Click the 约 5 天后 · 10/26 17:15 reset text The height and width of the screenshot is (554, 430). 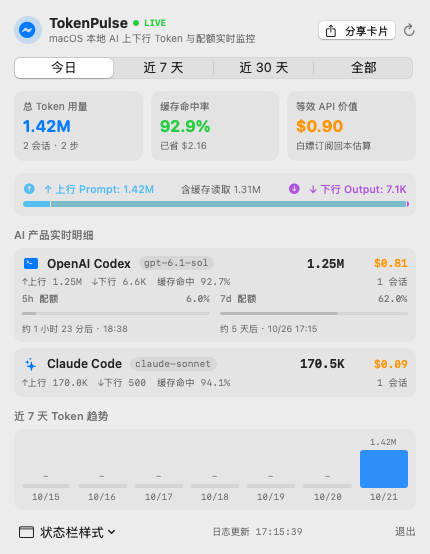tap(269, 329)
